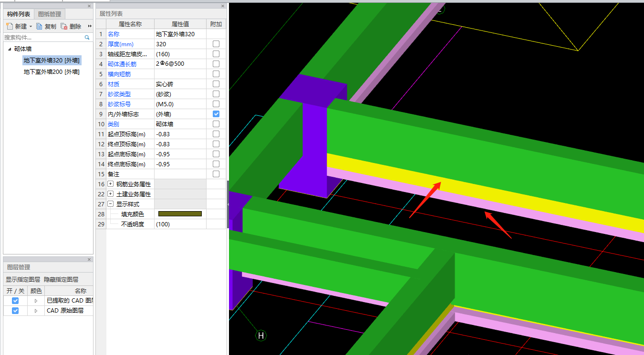This screenshot has height=355, width=644.
Task: Close the 属性列表 panel with its X icon
Action: [223, 6]
